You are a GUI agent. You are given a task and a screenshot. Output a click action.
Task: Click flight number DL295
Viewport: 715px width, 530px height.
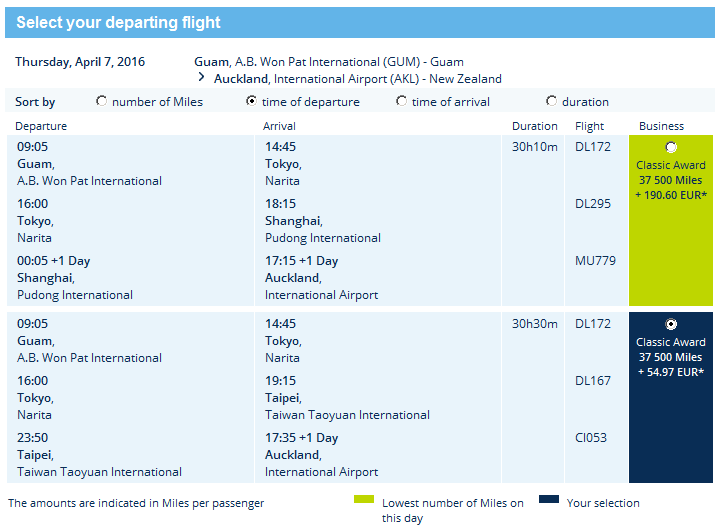(593, 204)
